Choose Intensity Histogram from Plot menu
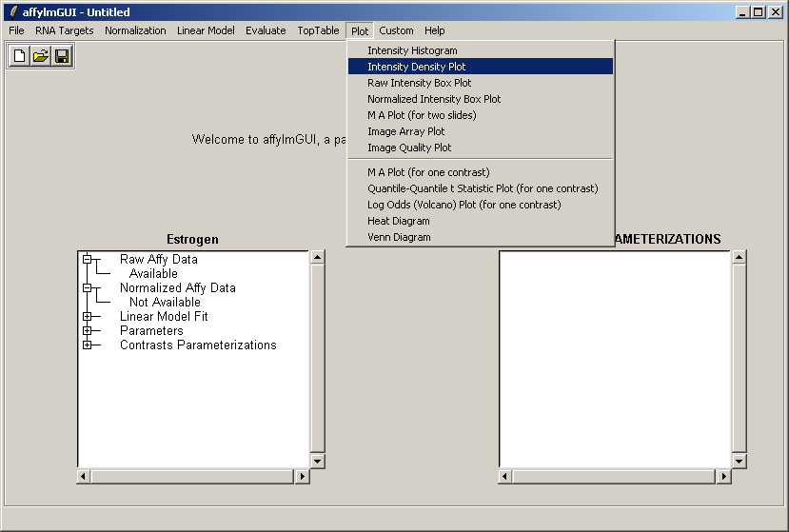This screenshot has width=789, height=532. (412, 50)
